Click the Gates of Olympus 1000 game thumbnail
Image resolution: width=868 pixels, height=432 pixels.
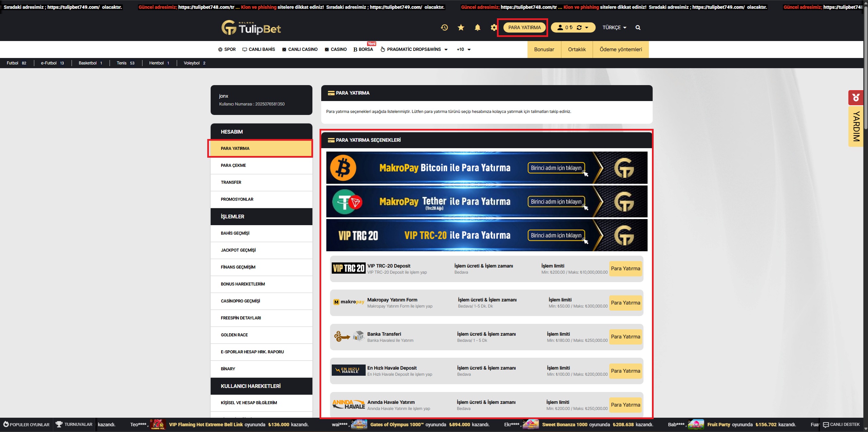[359, 425]
